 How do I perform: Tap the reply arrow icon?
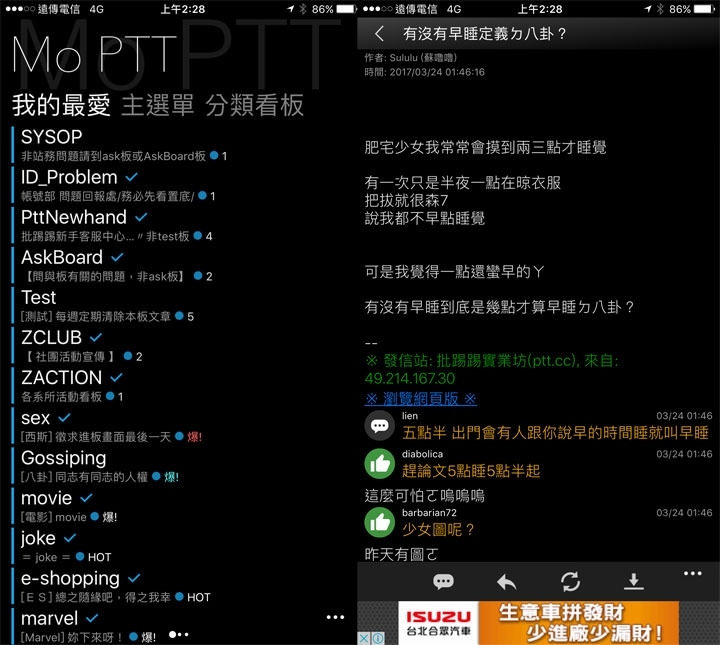pos(506,581)
